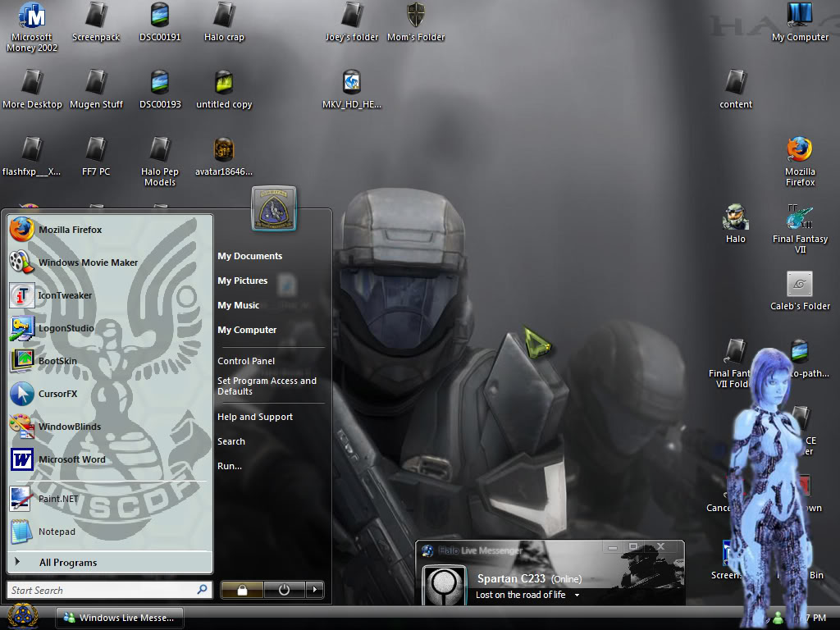Open Notepad from Start menu
The height and width of the screenshot is (630, 840).
pos(110,532)
